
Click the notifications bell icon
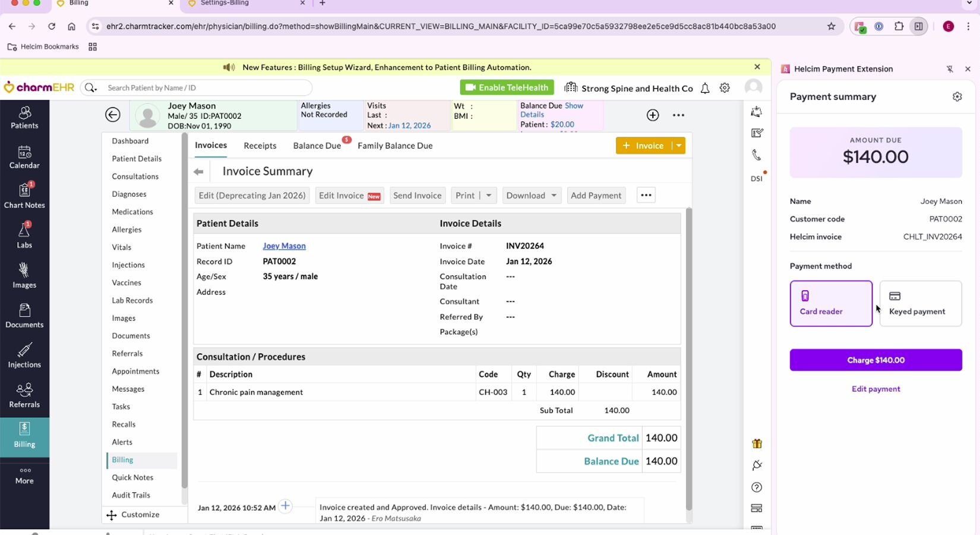[x=705, y=88]
